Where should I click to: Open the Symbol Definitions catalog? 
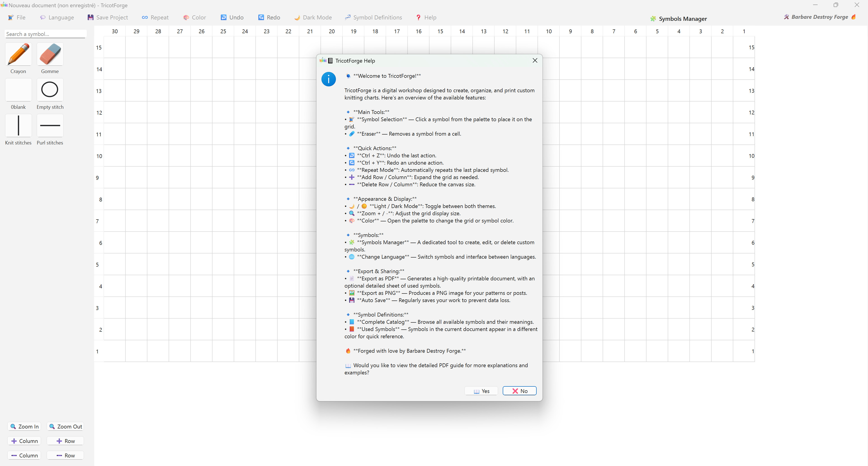click(373, 17)
